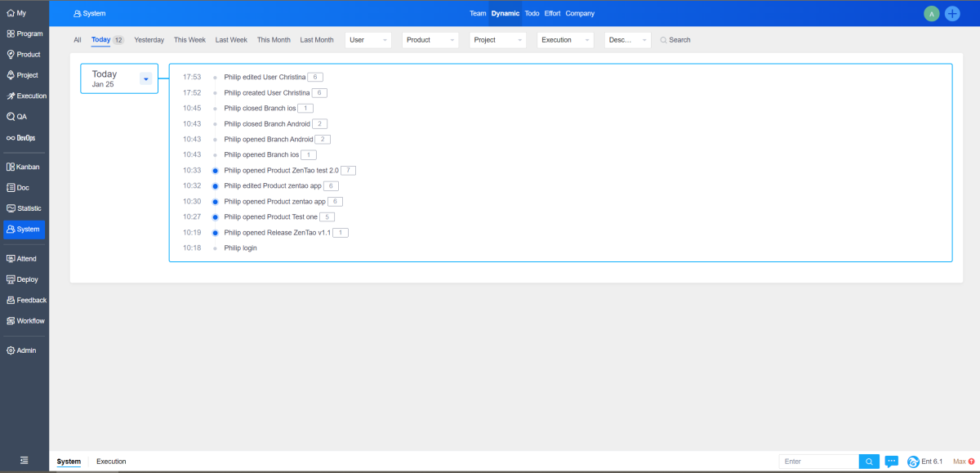This screenshot has height=473, width=980.
Task: Open the chat message icon in the footer
Action: (x=892, y=462)
